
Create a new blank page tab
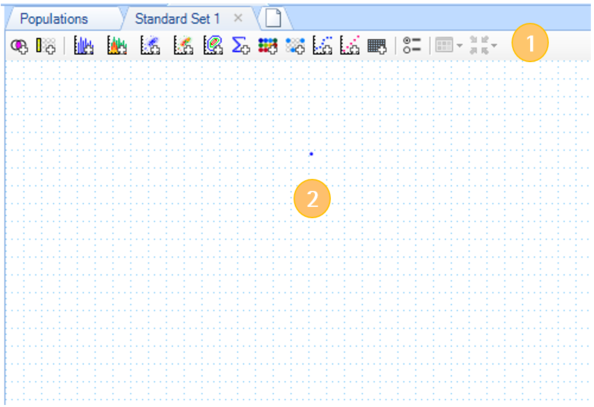(x=273, y=18)
